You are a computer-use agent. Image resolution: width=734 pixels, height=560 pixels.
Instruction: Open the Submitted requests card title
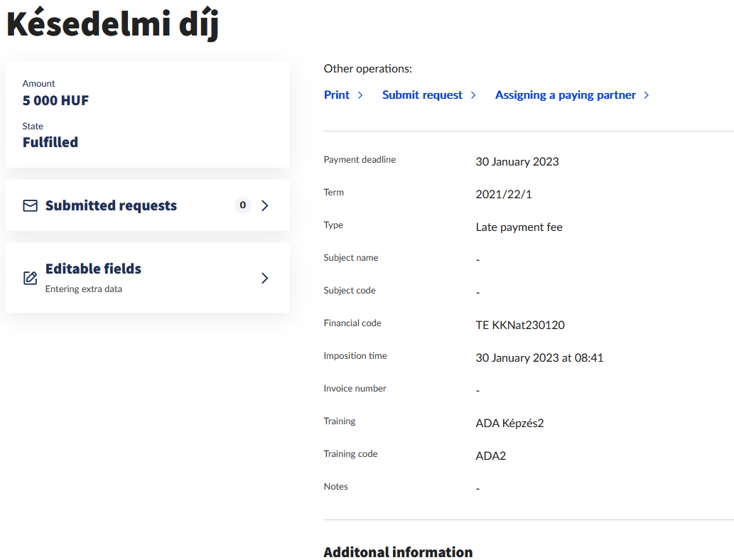[111, 206]
